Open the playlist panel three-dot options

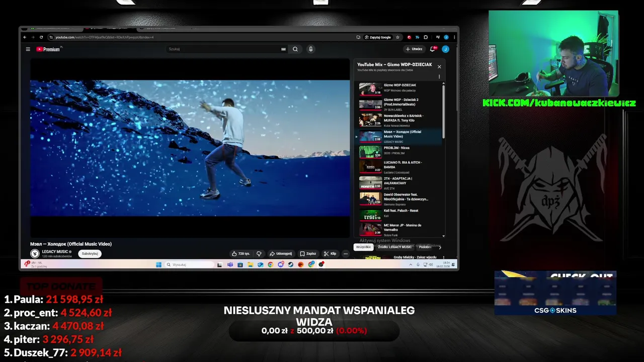(x=439, y=77)
